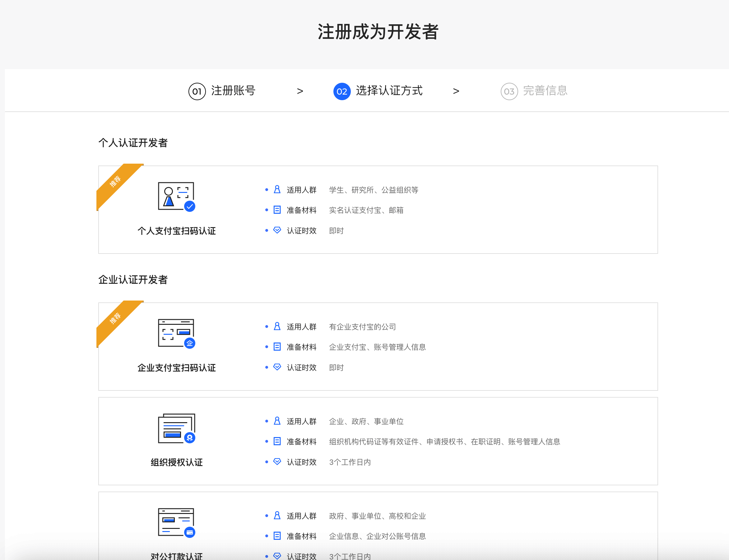Choose 企业支付宝扫码认证 option
Image resolution: width=729 pixels, height=560 pixels.
click(x=176, y=368)
